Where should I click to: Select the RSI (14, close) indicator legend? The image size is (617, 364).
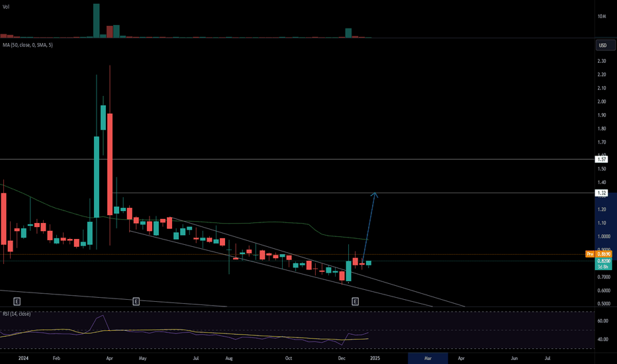tap(17, 314)
